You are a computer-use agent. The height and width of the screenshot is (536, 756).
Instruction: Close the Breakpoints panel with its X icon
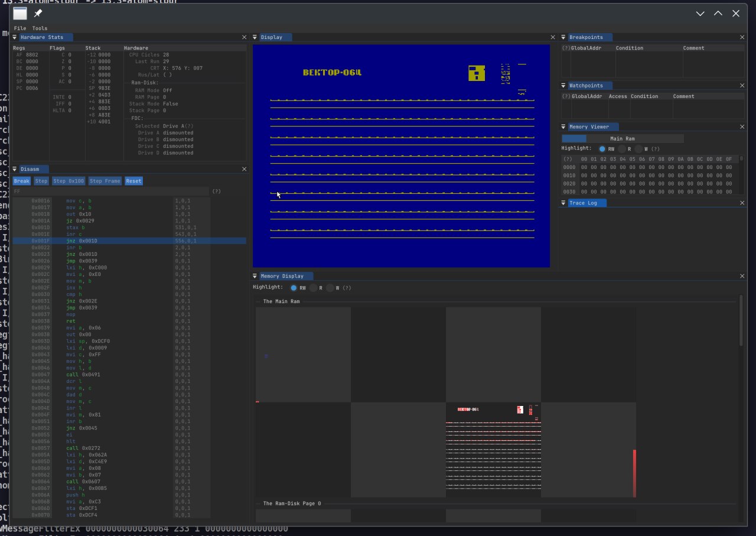pos(742,37)
